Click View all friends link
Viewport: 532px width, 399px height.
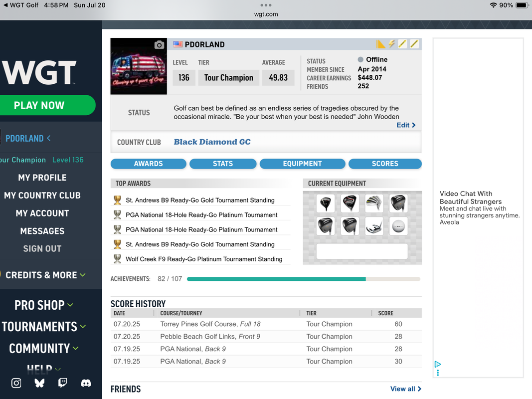tap(406, 389)
